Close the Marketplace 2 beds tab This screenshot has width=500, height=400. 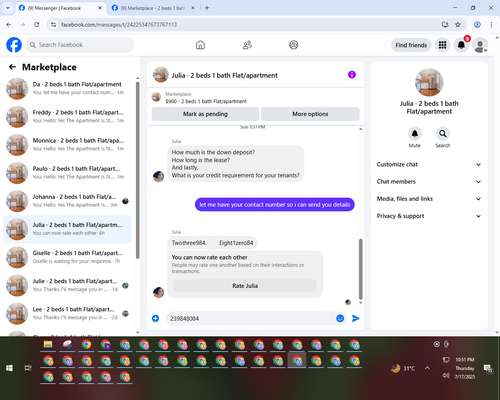click(x=193, y=8)
